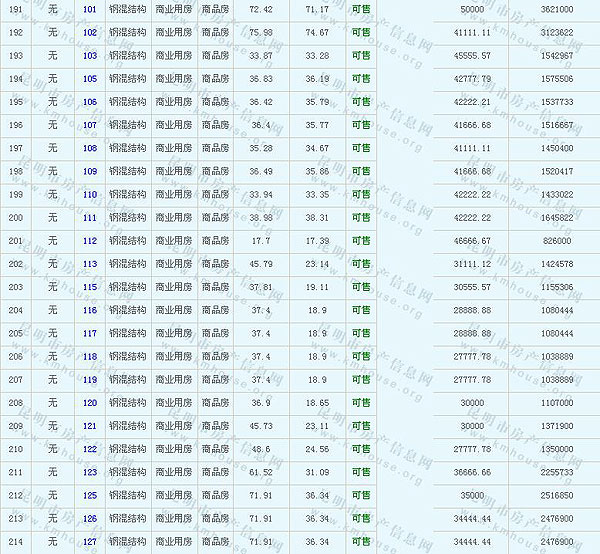Click sequence number 214 cell

(15, 541)
